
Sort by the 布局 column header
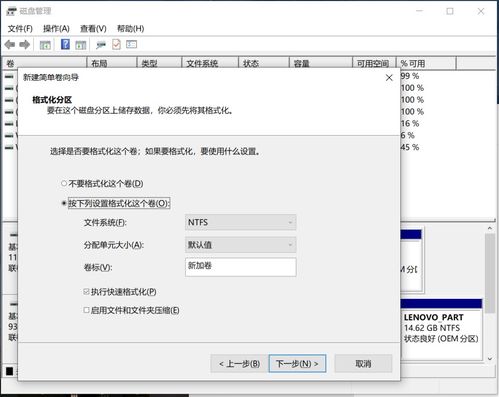tap(112, 63)
